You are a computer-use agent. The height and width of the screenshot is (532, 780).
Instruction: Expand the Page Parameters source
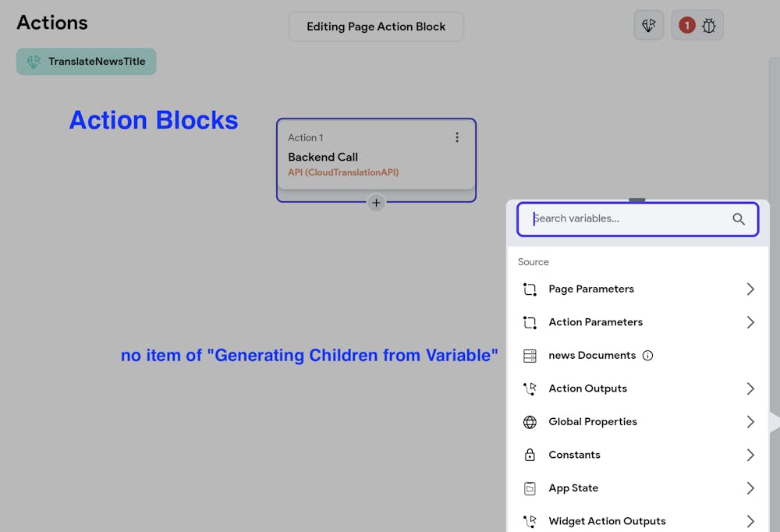(x=750, y=289)
